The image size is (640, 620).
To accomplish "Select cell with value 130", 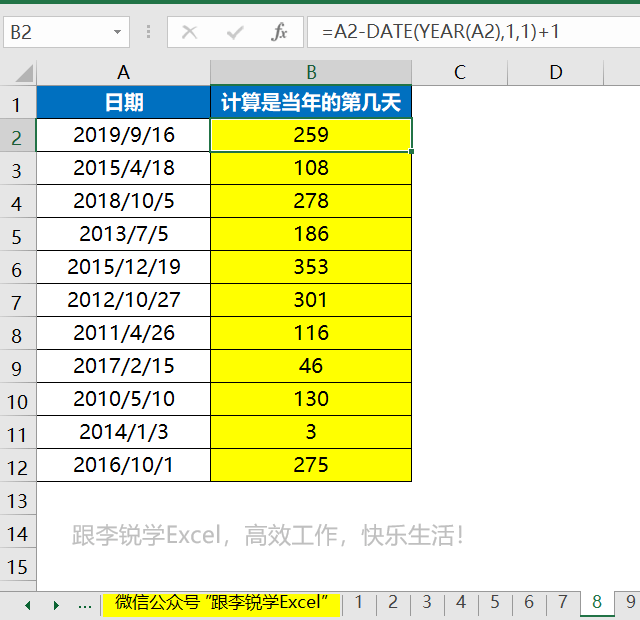I will [311, 399].
